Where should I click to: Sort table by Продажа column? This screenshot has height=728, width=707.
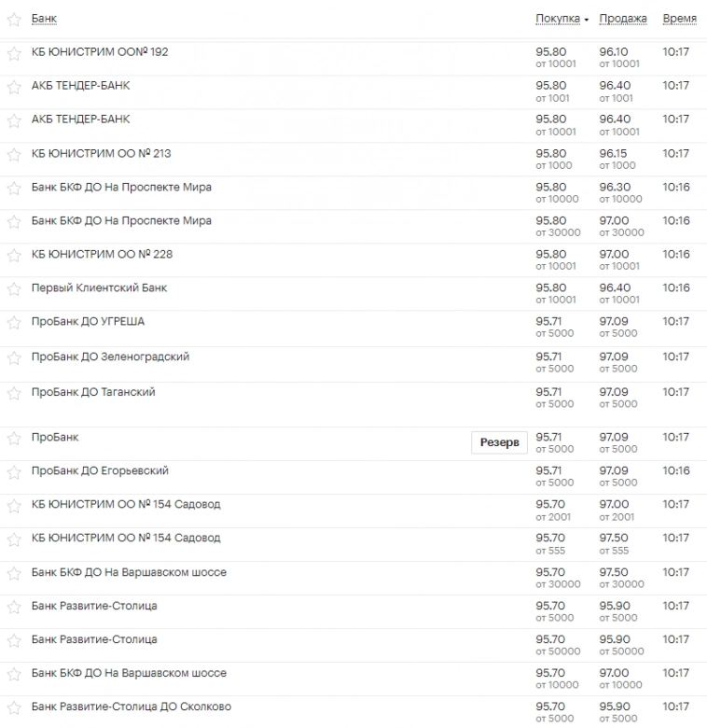[x=623, y=19]
